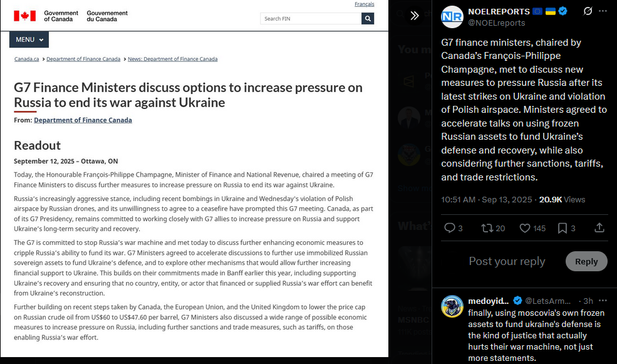Click the verified badge next to medoyid
This screenshot has height=364, width=617.
517,301
